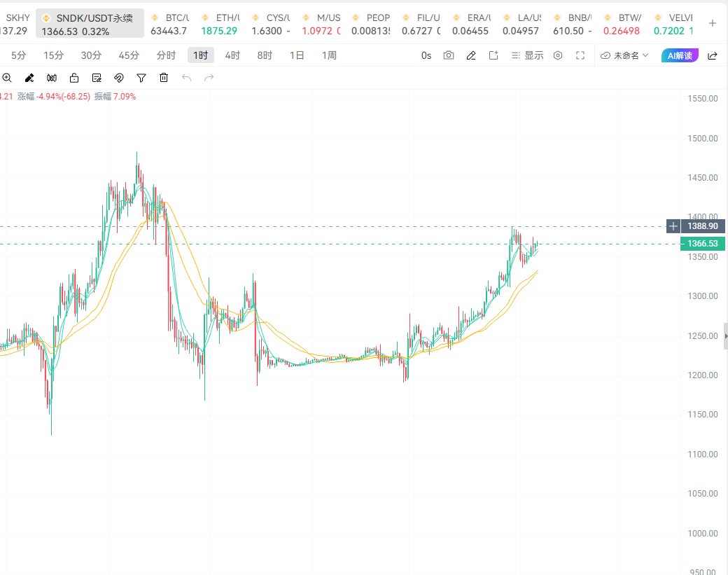Viewport: 728px width, 575px height.
Task: Select the 1时 timeframe
Action: point(201,55)
